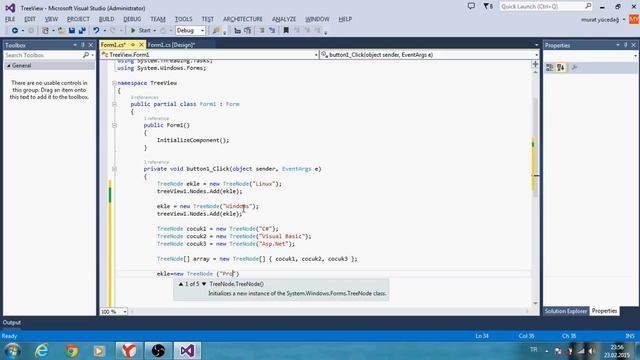Image resolution: width=640 pixels, height=360 pixels.
Task: Collapse the namespace TreeView code block
Action: pyautogui.click(x=114, y=83)
